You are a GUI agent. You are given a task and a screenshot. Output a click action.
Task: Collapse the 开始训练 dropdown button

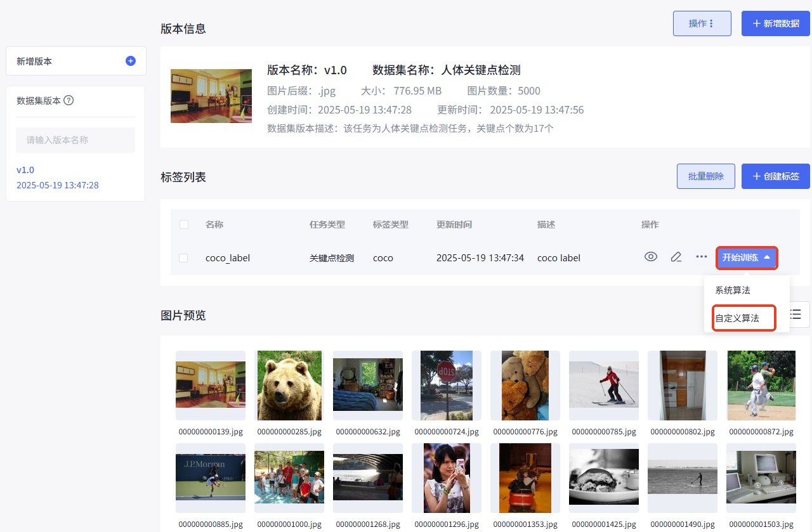(747, 257)
